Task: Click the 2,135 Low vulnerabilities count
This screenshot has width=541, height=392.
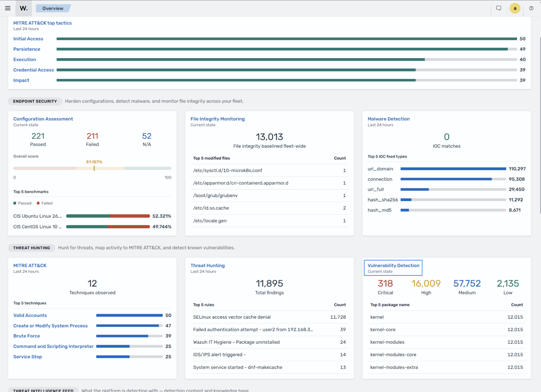Action: [508, 283]
